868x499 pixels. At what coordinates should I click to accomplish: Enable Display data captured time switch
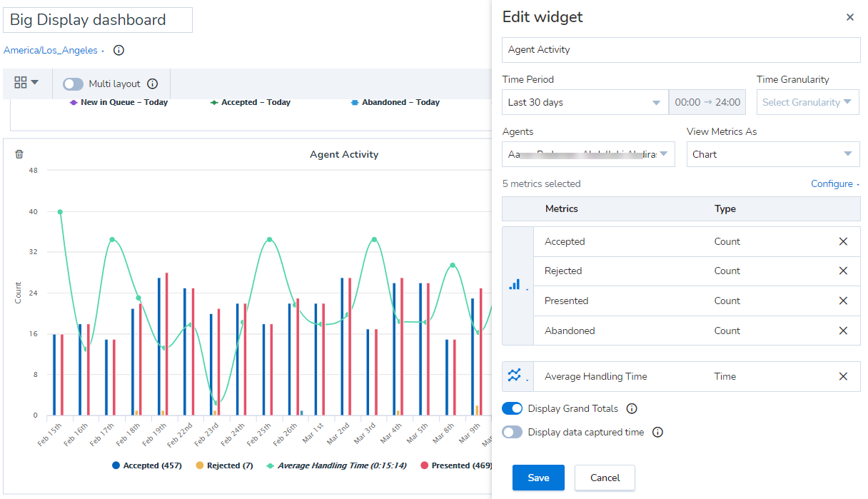(513, 432)
